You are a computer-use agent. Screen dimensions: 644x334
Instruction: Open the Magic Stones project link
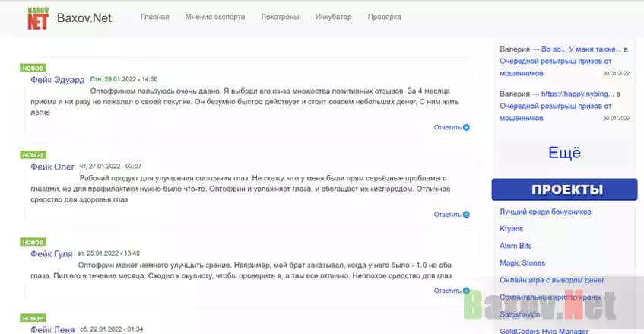coord(522,263)
